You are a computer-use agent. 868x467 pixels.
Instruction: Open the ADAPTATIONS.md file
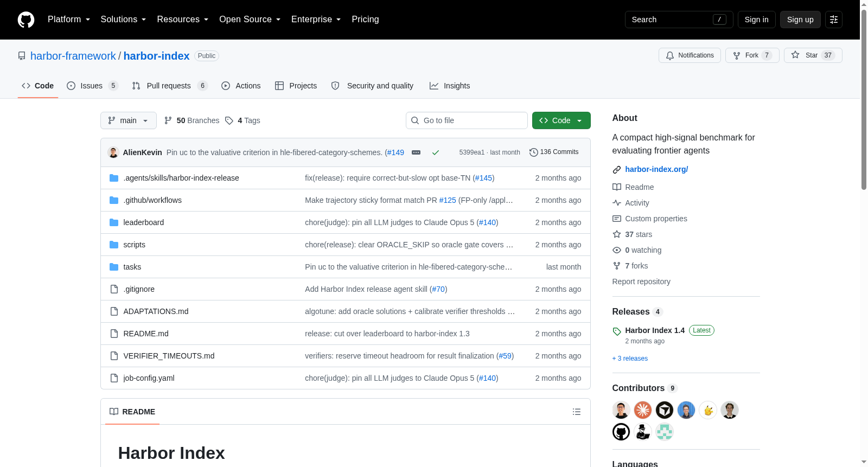click(156, 311)
